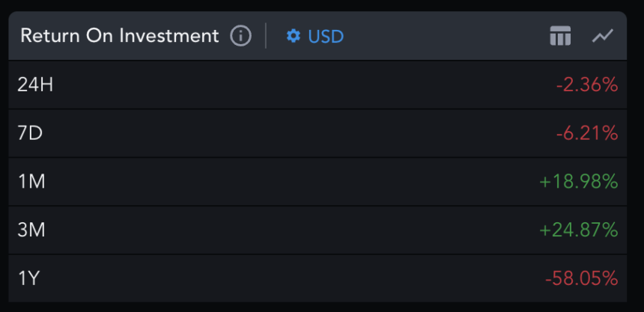Select the 1M period label
The image size is (644, 312).
coord(31,181)
